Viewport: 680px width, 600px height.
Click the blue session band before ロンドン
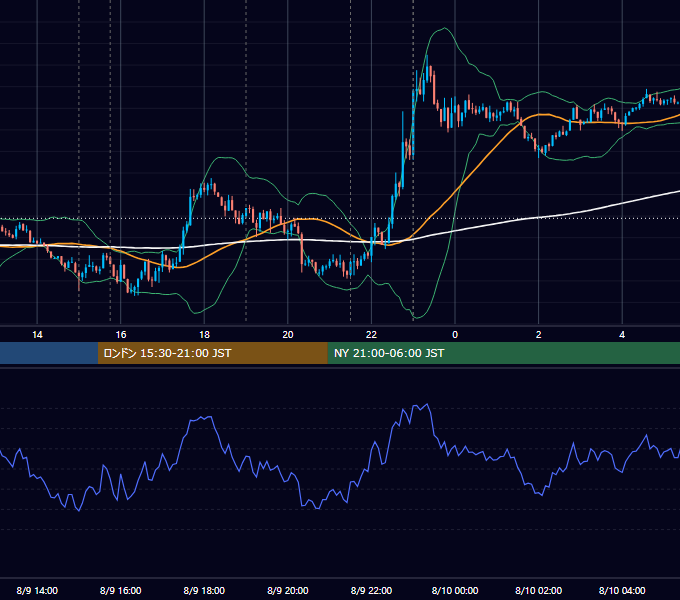pos(49,353)
